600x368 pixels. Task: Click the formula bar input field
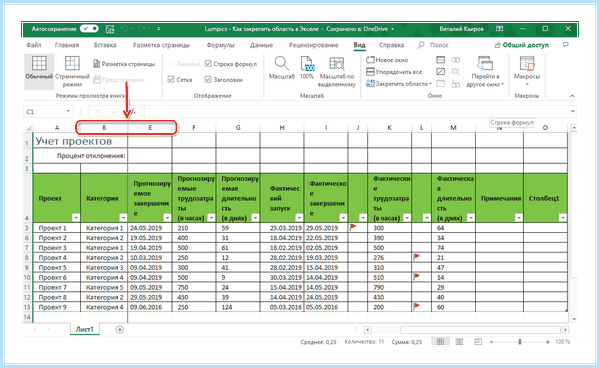coord(356,112)
